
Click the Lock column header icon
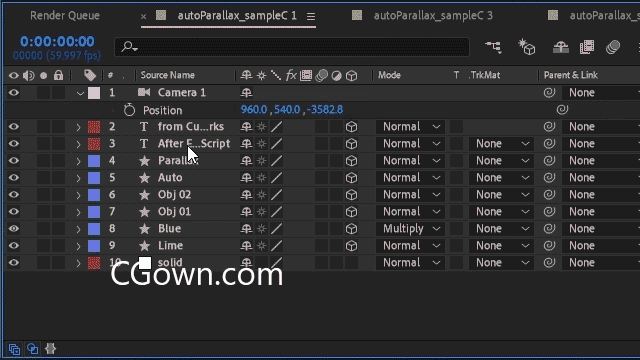coord(58,75)
